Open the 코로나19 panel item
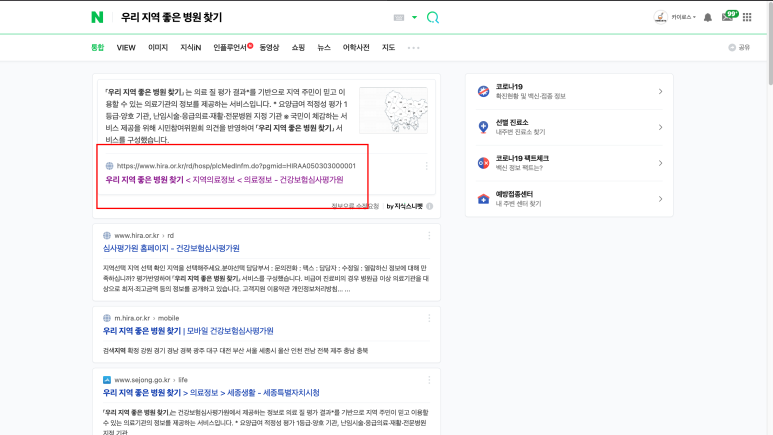The width and height of the screenshot is (773, 435). [569, 91]
